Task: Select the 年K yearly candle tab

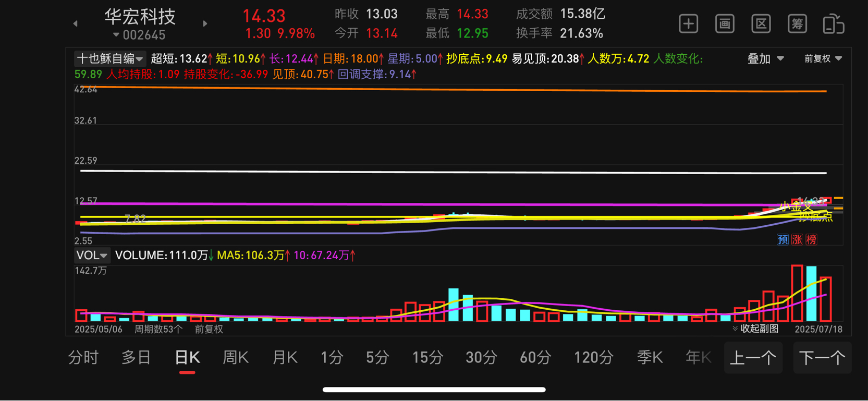Action: coord(699,358)
